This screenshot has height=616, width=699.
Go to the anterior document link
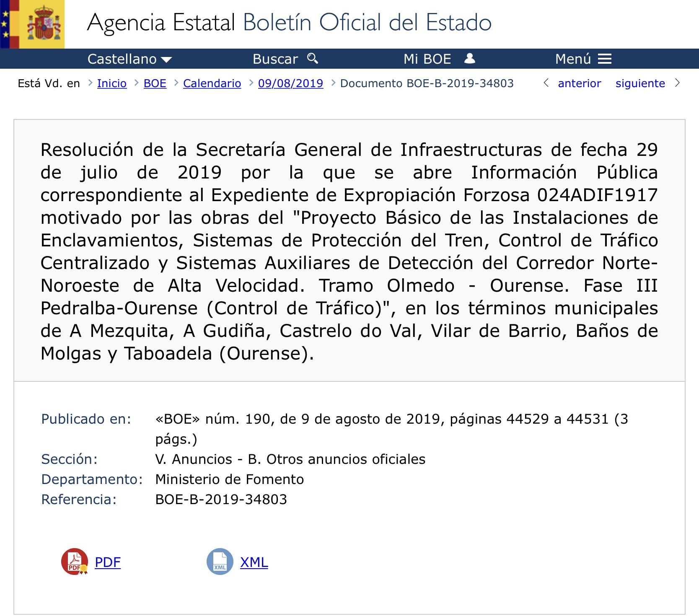coord(580,83)
